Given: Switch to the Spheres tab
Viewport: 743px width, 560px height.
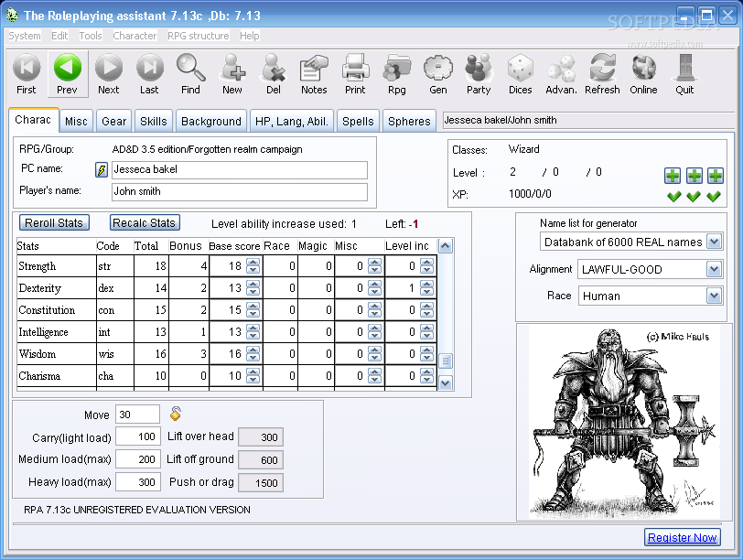Looking at the screenshot, I should tap(409, 122).
